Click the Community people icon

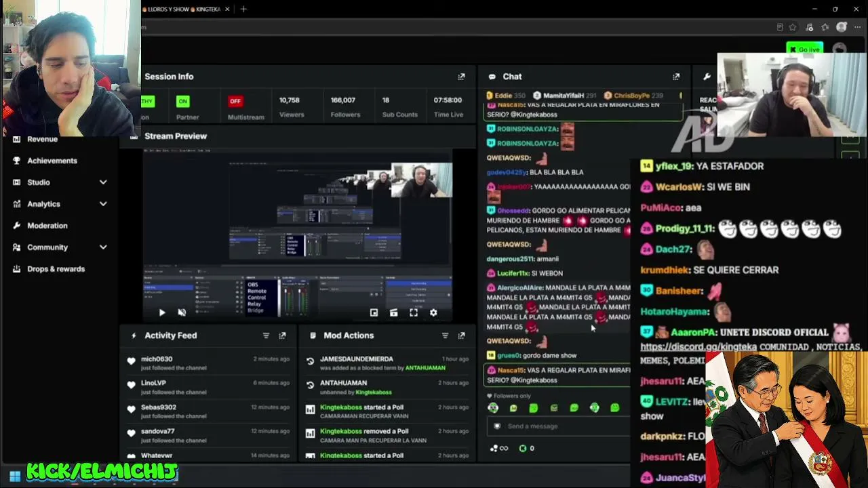click(x=16, y=247)
